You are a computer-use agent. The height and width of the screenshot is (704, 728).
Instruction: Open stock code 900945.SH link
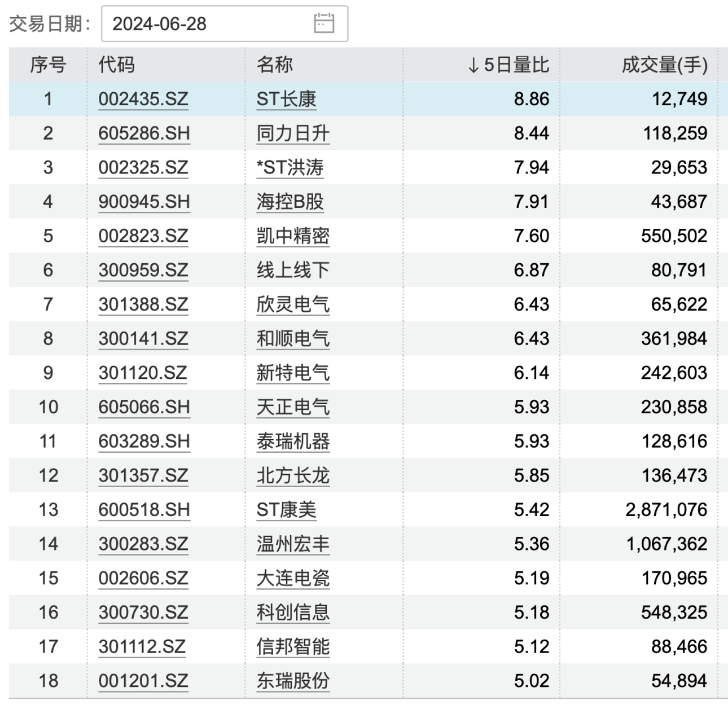pos(144,202)
